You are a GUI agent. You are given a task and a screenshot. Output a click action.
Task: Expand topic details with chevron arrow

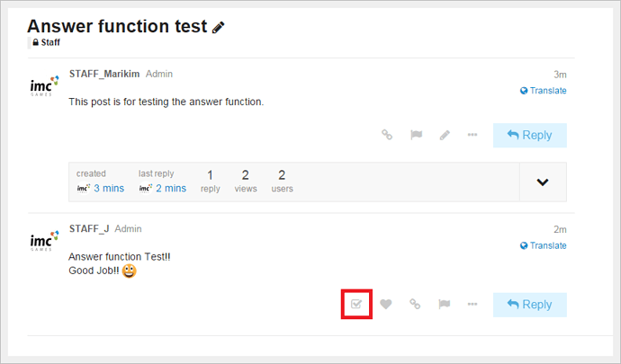(543, 182)
